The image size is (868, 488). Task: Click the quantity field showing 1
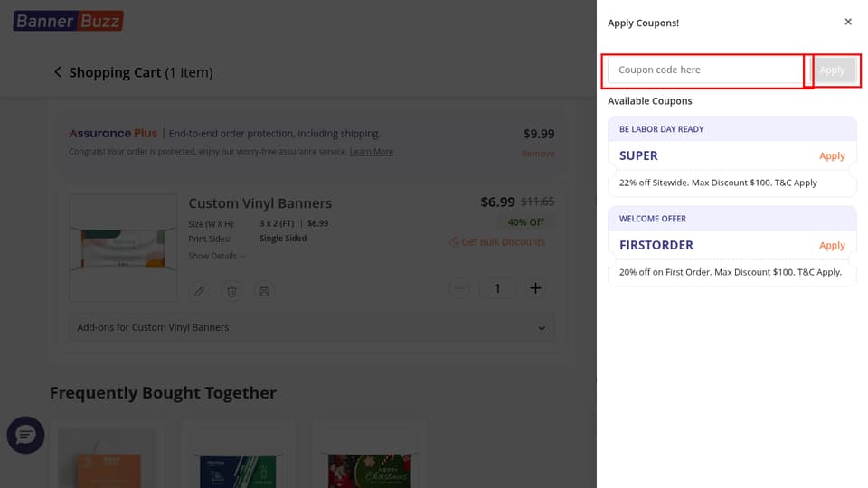point(497,288)
